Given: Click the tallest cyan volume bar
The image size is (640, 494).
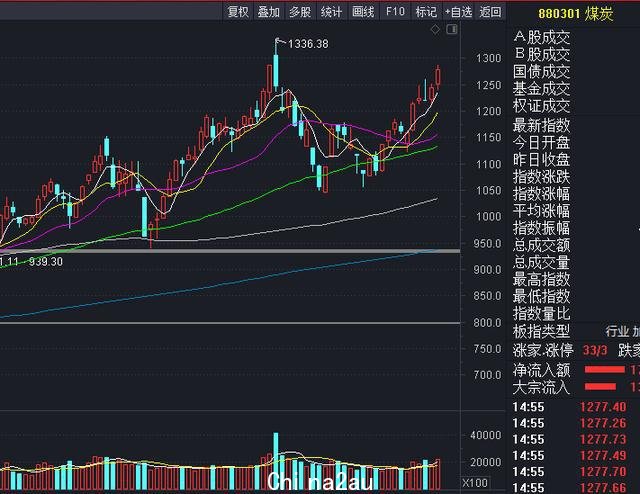Looking at the screenshot, I should pyautogui.click(x=276, y=461).
